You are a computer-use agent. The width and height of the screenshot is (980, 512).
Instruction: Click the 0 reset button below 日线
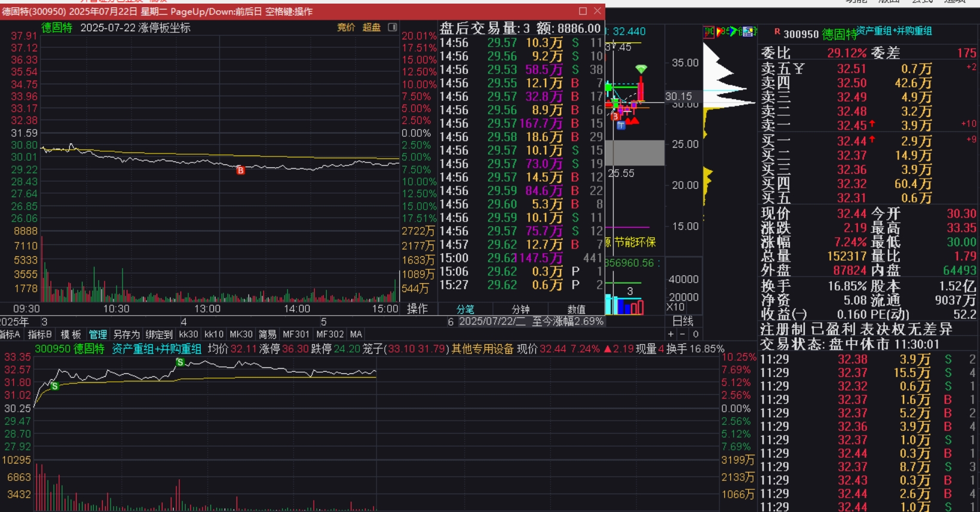696,334
